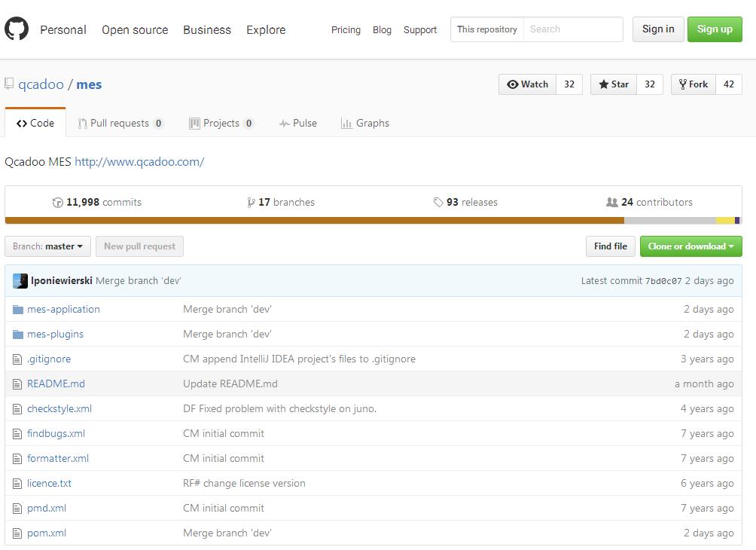Screen dimensions: 756x550
Task: Click the Sign in button
Action: (x=658, y=29)
